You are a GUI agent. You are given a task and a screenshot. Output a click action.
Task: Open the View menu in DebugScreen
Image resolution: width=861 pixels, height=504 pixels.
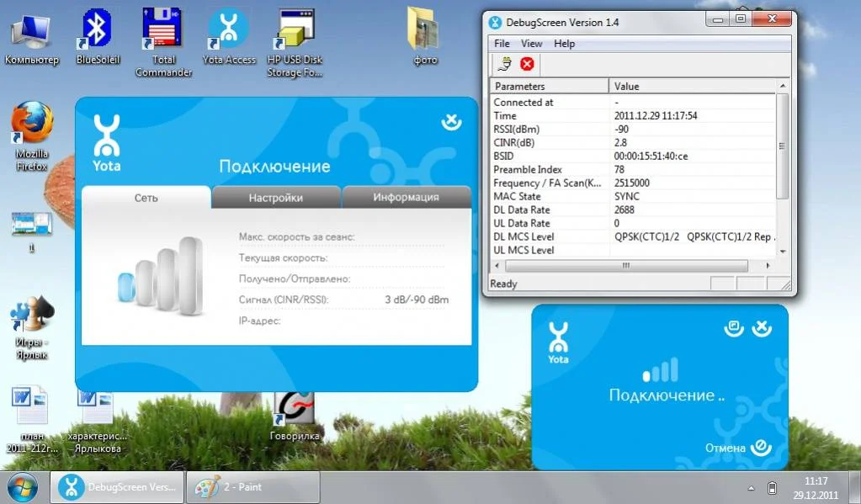(x=532, y=44)
